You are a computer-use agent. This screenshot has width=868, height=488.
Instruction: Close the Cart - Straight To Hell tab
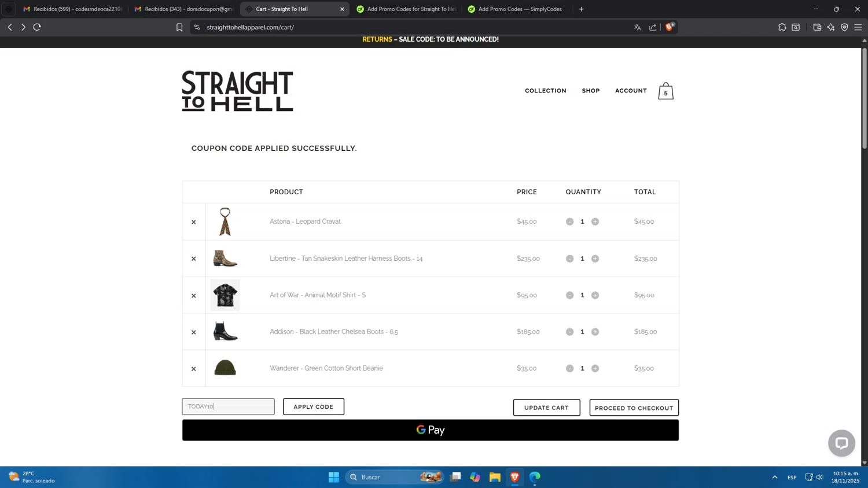pyautogui.click(x=342, y=9)
